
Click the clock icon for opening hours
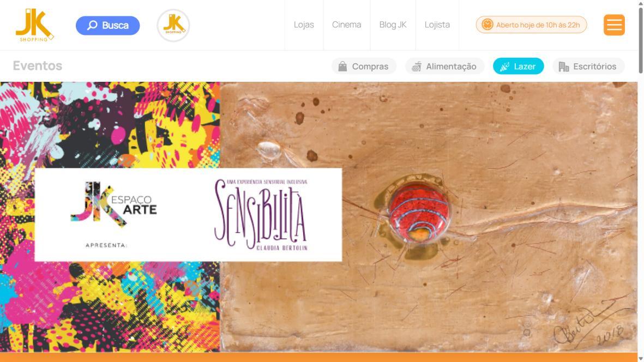click(487, 25)
